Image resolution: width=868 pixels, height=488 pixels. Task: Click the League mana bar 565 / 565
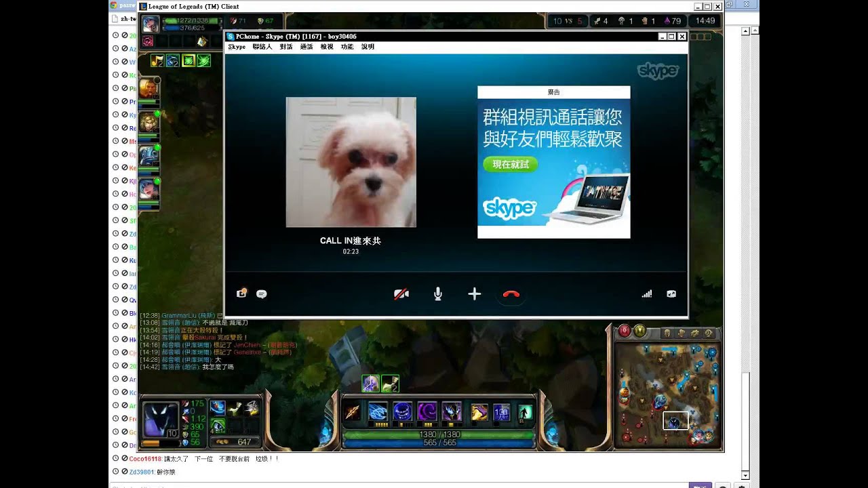(x=439, y=443)
